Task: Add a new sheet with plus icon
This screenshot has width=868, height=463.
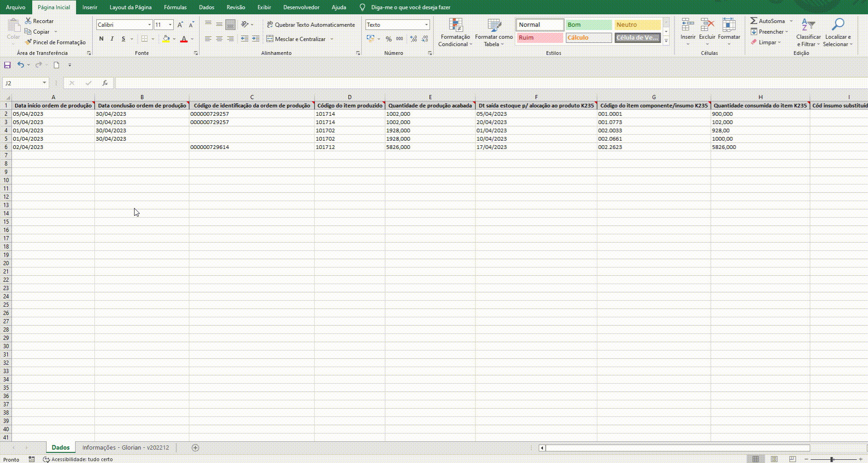Action: coord(195,447)
